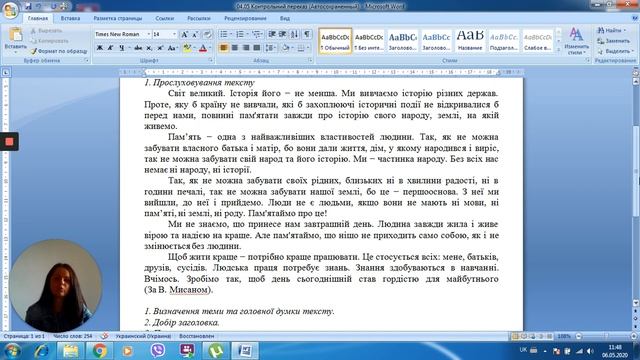The width and height of the screenshot is (640, 360).
Task: Open the round Office button menu
Action: [10, 10]
